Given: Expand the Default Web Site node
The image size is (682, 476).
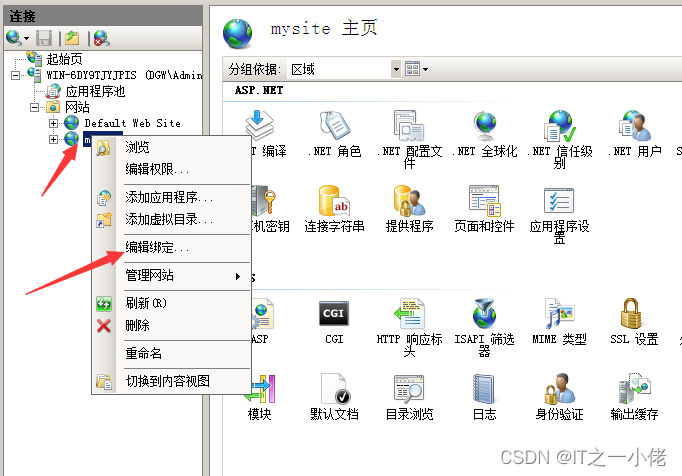Looking at the screenshot, I should (53, 124).
